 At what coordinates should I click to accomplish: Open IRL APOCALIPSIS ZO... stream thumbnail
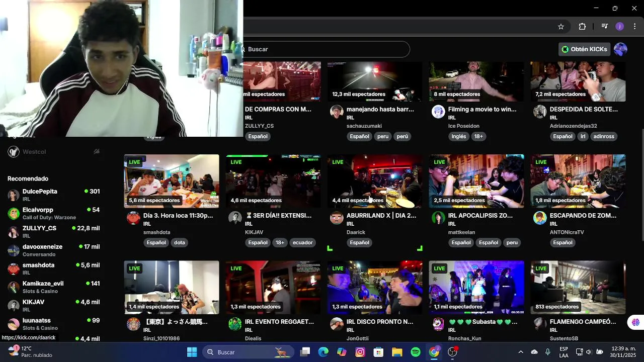(x=476, y=181)
